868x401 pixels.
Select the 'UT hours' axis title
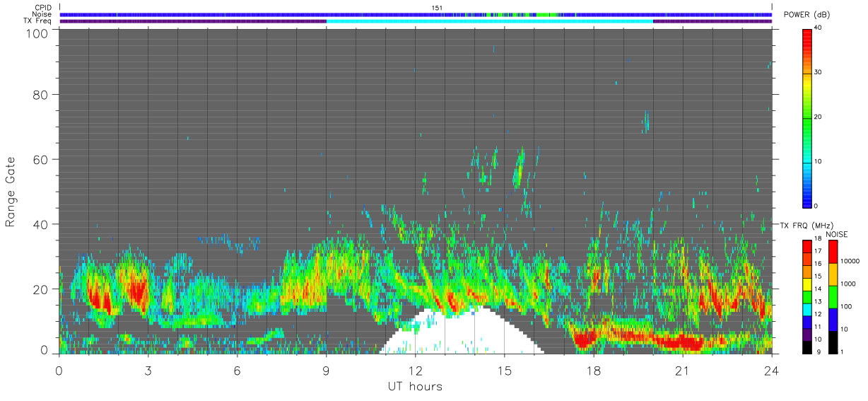tap(415, 387)
